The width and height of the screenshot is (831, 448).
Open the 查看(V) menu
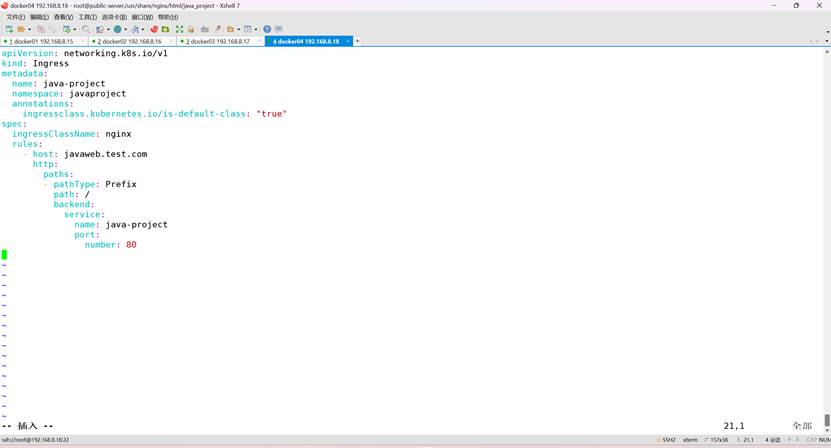pos(64,17)
